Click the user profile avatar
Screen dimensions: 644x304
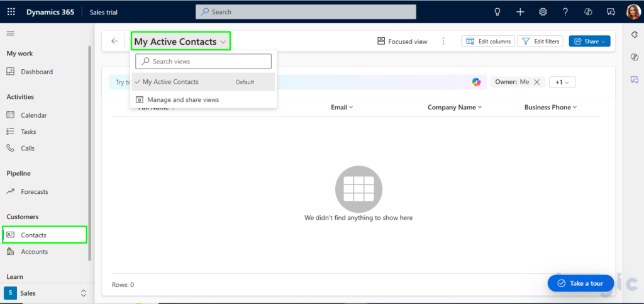(633, 12)
